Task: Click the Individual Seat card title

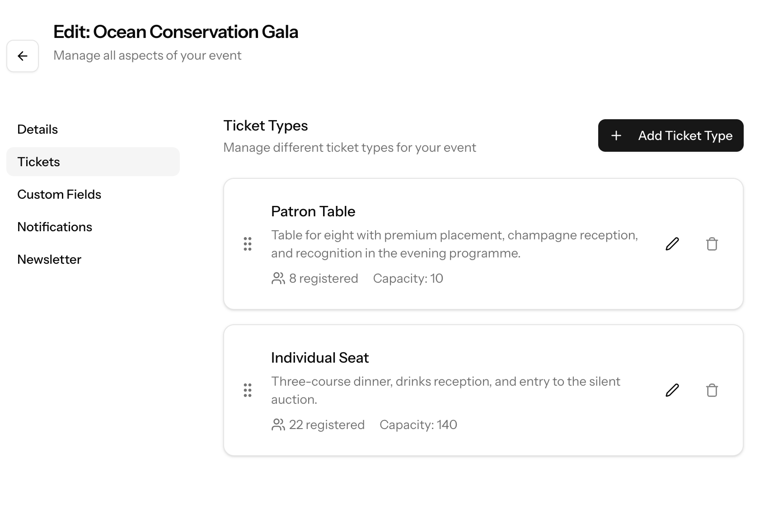Action: (x=320, y=357)
